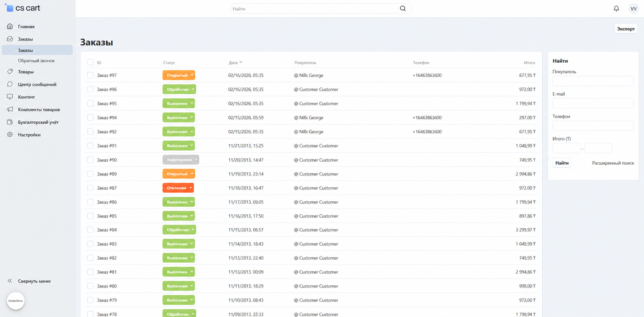The width and height of the screenshot is (644, 317).
Task: Open the Центр сообщений chat icon
Action: [x=10, y=84]
